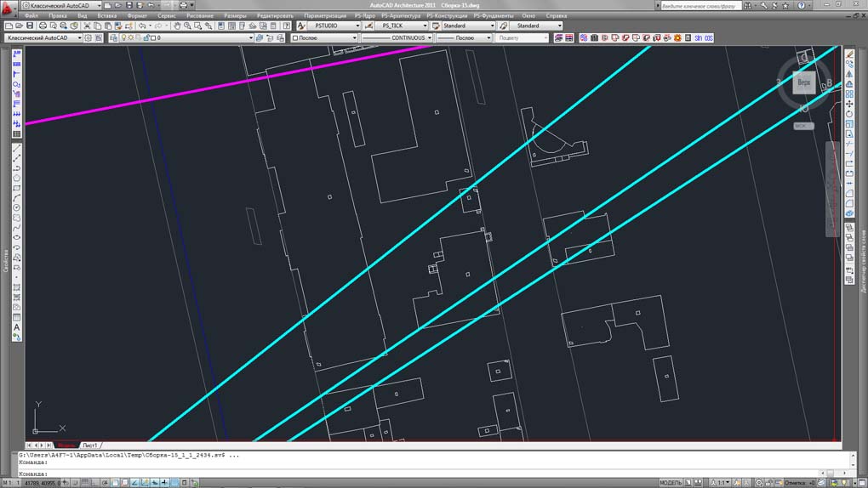Click the Rotate tool in modify toolbar
Viewport: 868px width, 488px height.
(x=850, y=114)
